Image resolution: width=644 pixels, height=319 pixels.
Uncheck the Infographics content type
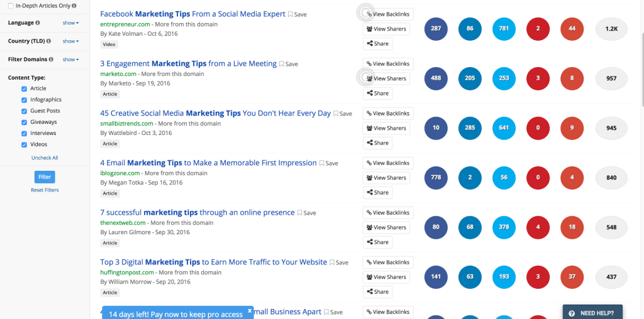click(25, 100)
